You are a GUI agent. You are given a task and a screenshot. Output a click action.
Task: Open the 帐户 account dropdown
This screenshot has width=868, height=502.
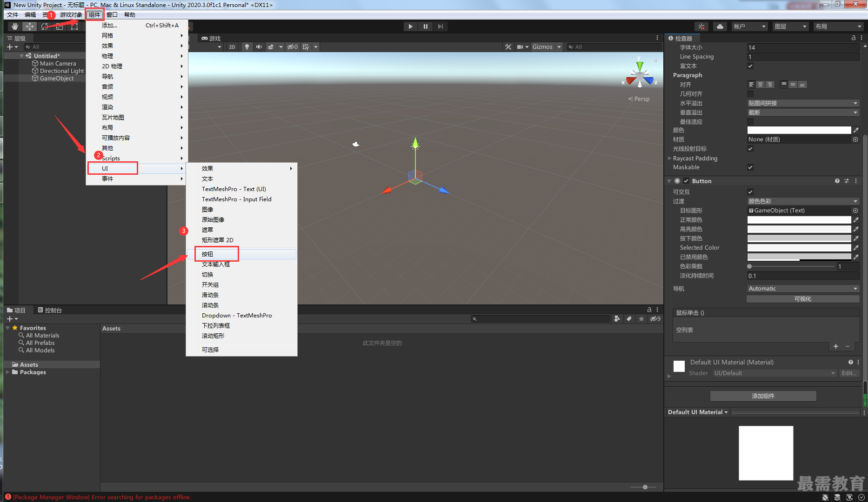(x=750, y=26)
